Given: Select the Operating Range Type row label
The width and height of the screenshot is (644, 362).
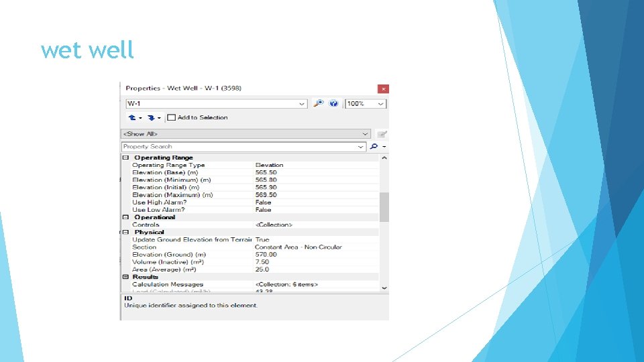Looking at the screenshot, I should point(168,165).
